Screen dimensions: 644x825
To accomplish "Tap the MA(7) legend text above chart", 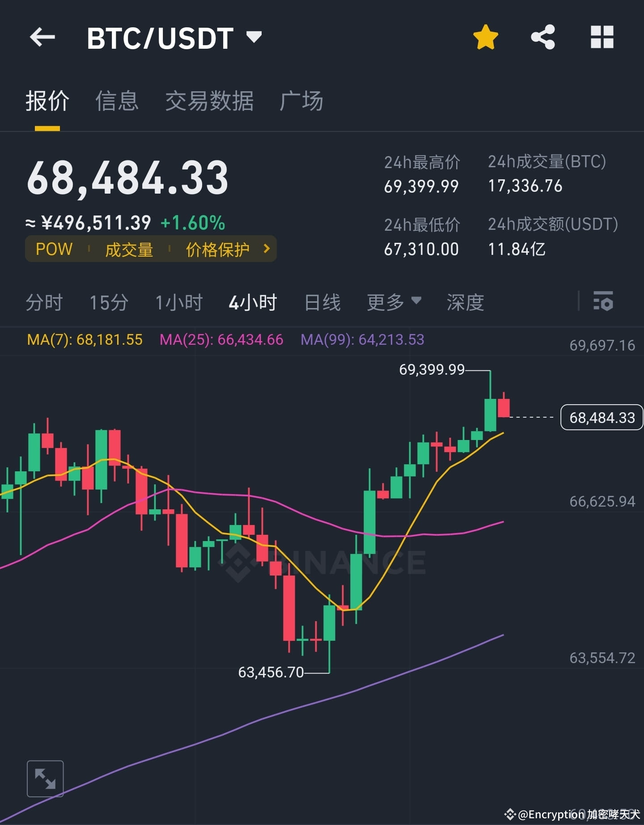I will click(x=84, y=340).
